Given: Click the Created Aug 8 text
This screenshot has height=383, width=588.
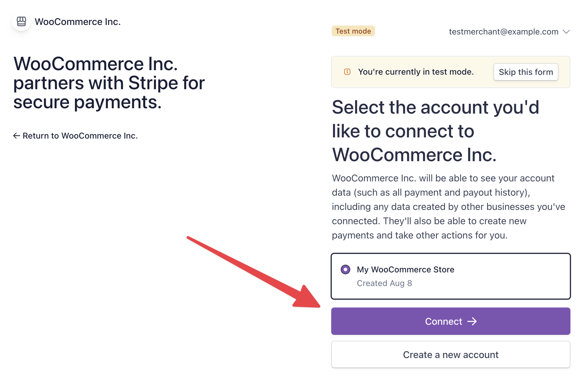Looking at the screenshot, I should [384, 283].
